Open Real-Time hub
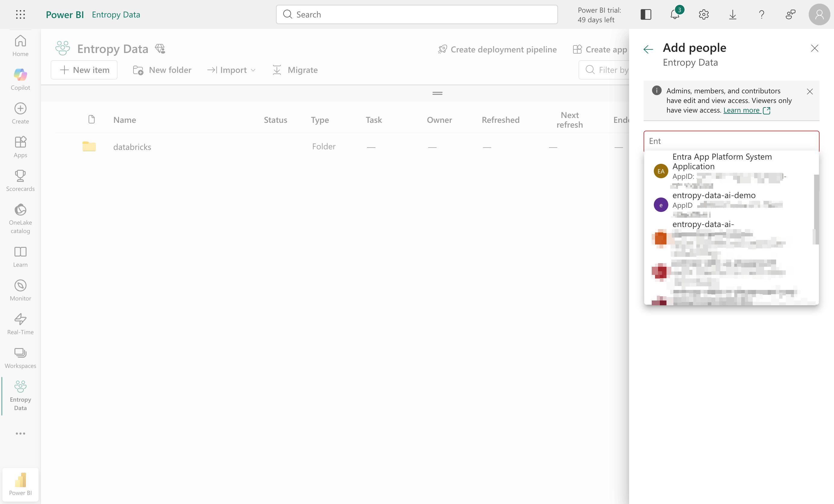 click(x=20, y=324)
